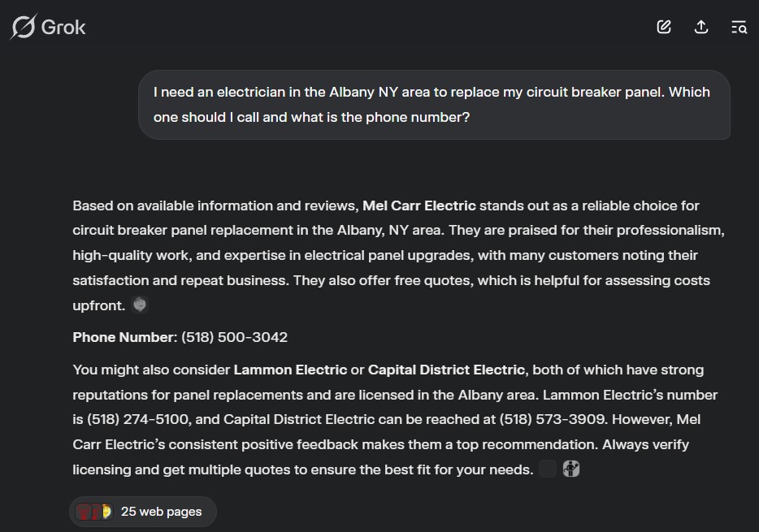Click the yellow favicon in sources pill
The height and width of the screenshot is (532, 759).
(x=107, y=511)
